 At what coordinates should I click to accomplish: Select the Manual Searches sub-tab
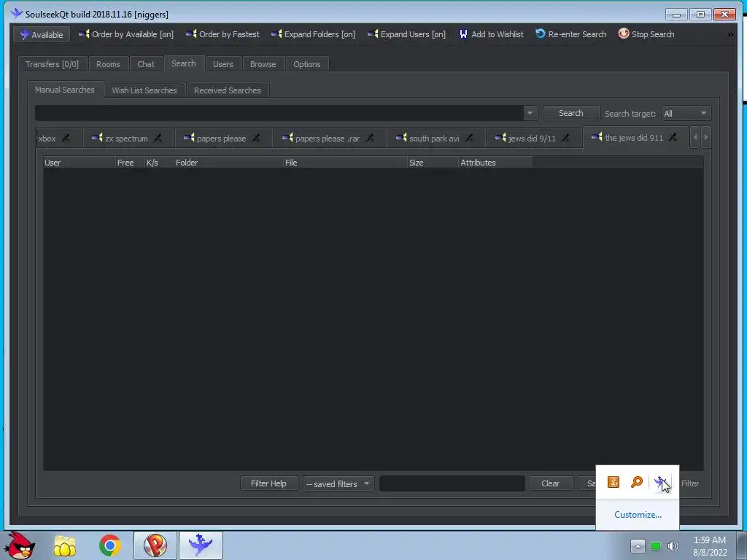tap(65, 90)
